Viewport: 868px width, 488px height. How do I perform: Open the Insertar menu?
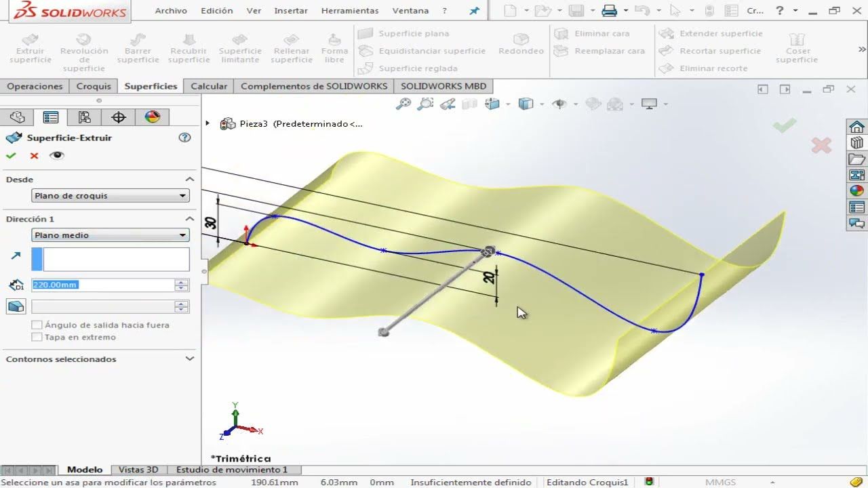[290, 10]
